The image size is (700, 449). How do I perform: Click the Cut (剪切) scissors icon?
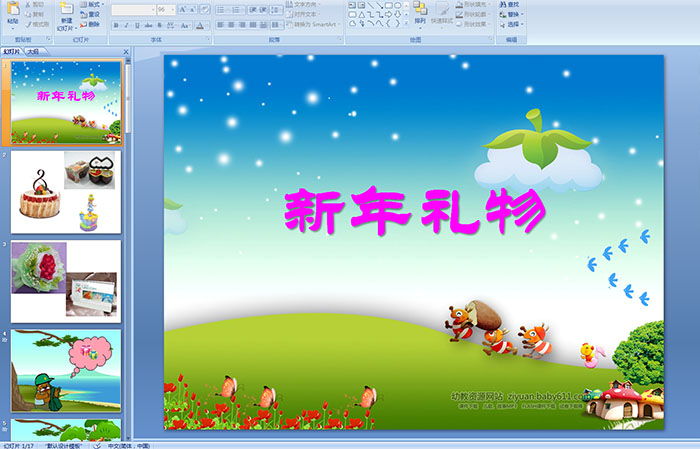28,4
